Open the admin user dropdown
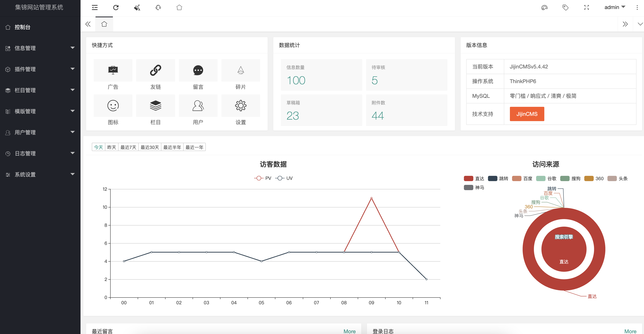 pyautogui.click(x=615, y=7)
